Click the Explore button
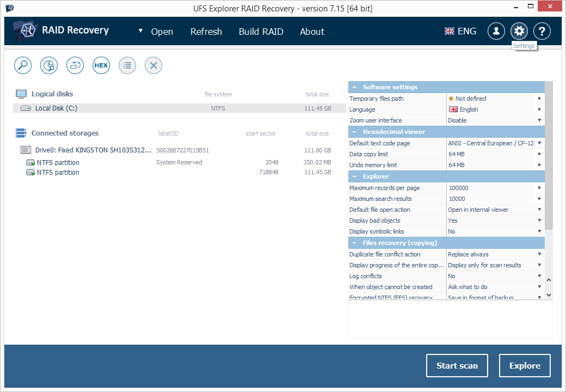Image resolution: width=566 pixels, height=392 pixels. 525,366
